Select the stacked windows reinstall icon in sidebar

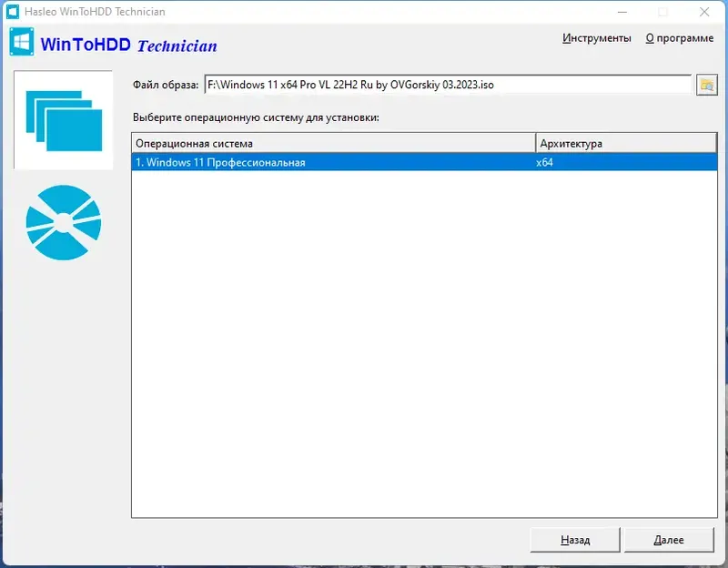[64, 120]
